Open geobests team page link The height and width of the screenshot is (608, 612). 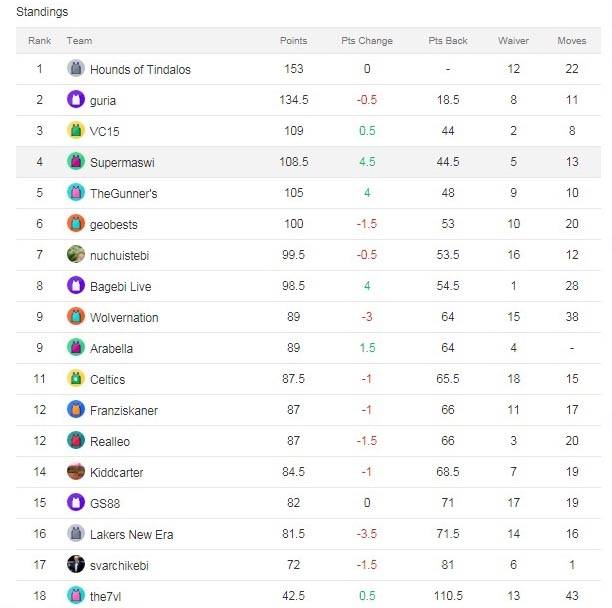[x=114, y=225]
